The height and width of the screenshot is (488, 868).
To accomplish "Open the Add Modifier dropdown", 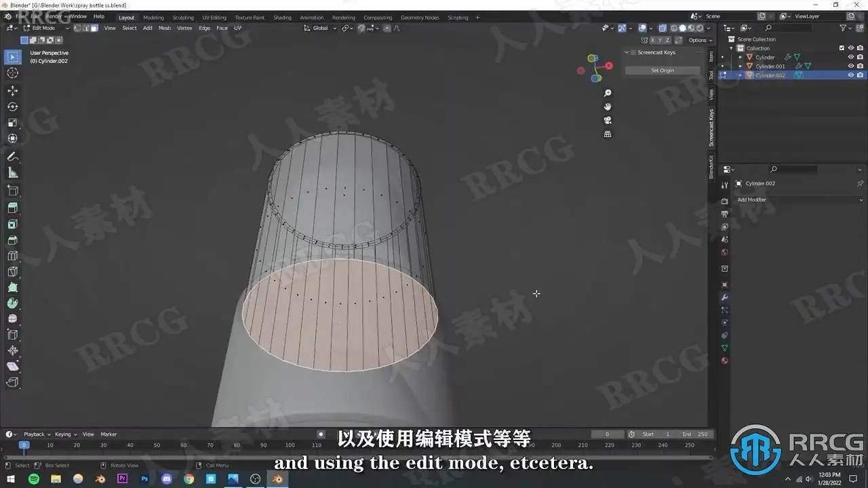I will pos(800,200).
